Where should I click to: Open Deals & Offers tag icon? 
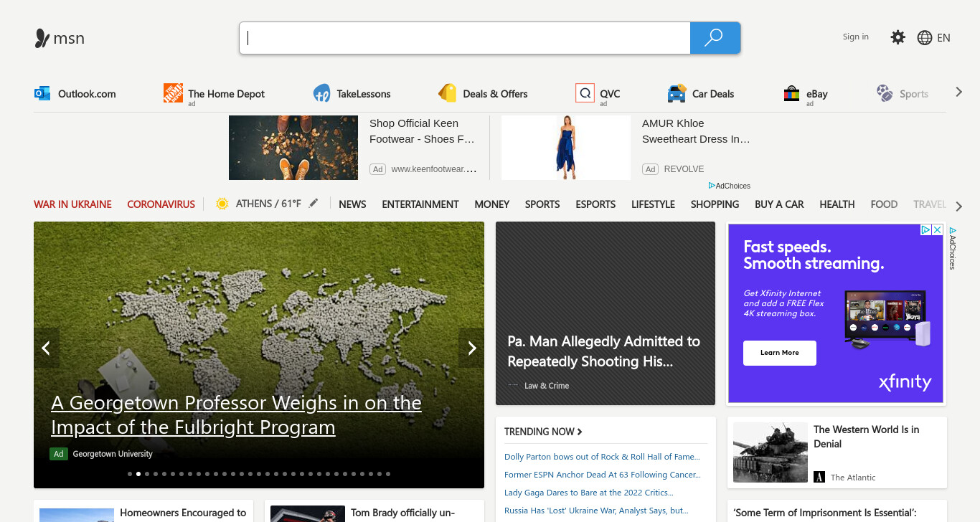click(x=448, y=93)
